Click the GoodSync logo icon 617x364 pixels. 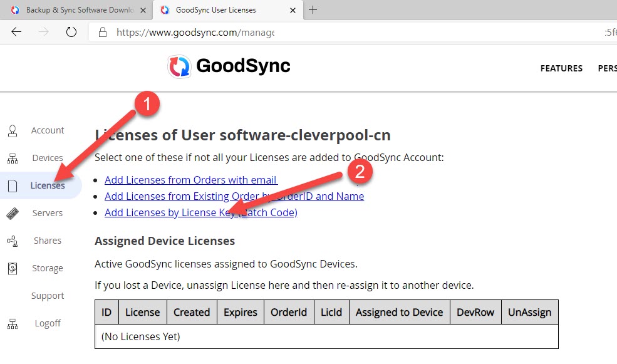pyautogui.click(x=179, y=66)
